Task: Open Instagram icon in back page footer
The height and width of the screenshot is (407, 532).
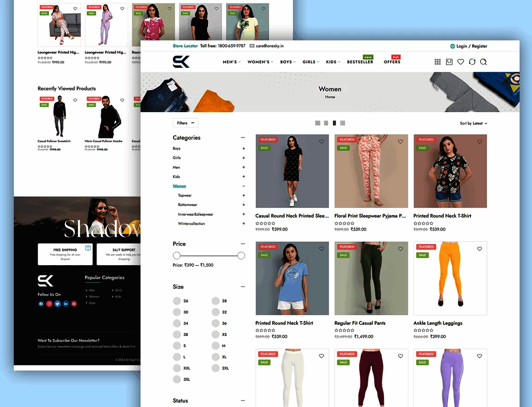Action: click(x=49, y=304)
